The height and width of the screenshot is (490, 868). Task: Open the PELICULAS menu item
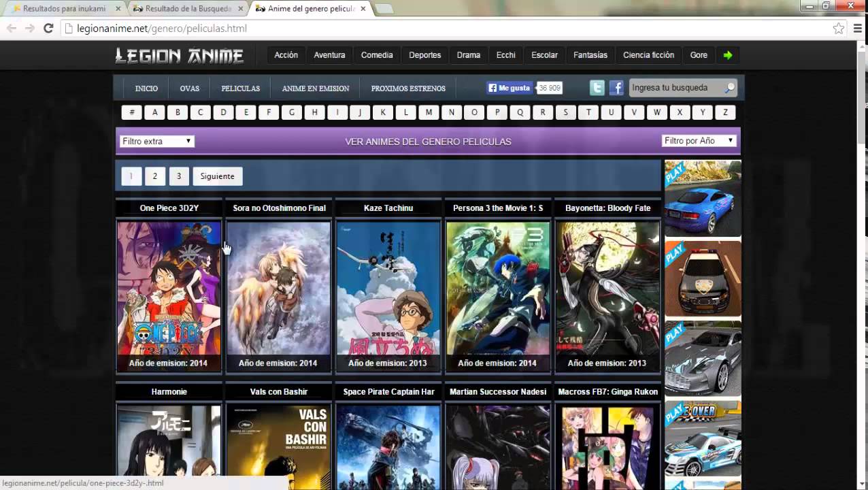(241, 88)
